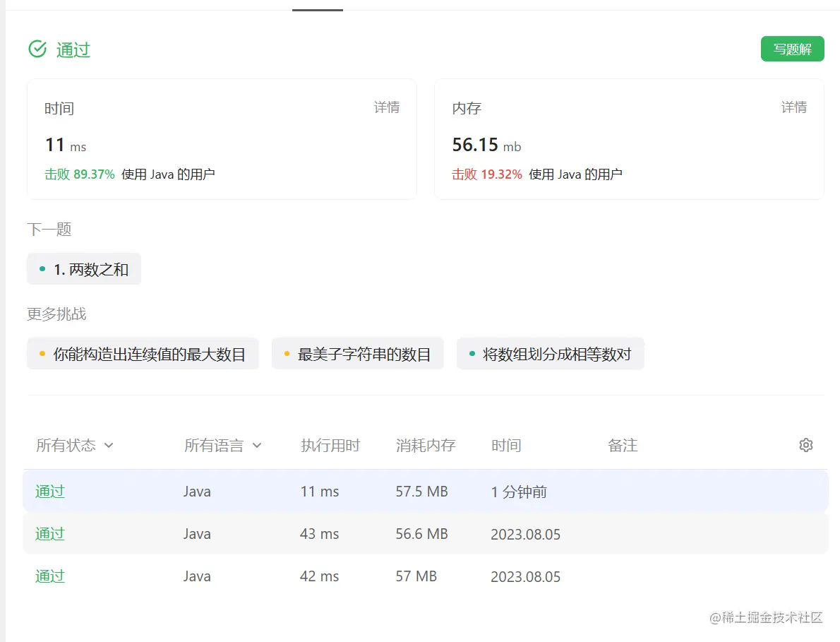Click the 56.6 MB memory cell

pos(421,534)
